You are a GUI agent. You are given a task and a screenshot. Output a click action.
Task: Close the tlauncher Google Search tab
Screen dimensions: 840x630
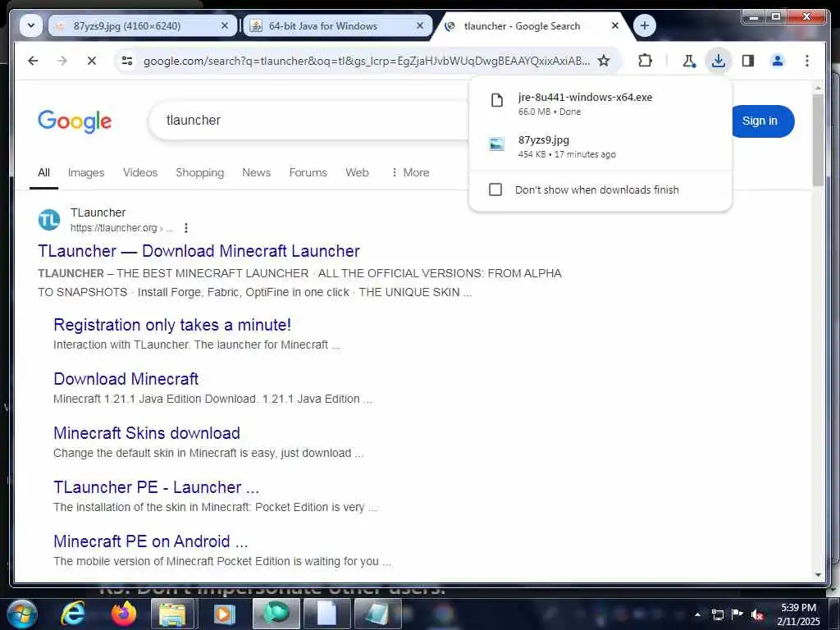tap(615, 25)
